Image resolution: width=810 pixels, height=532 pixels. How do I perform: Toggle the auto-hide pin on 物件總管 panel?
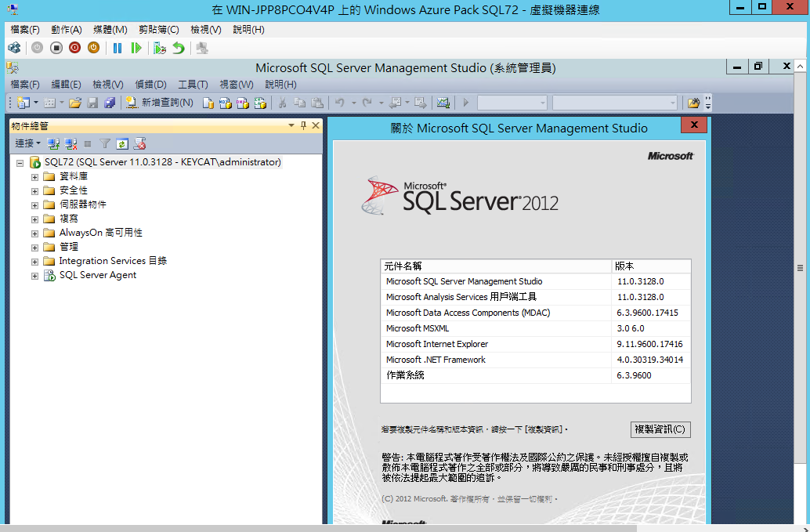(303, 125)
